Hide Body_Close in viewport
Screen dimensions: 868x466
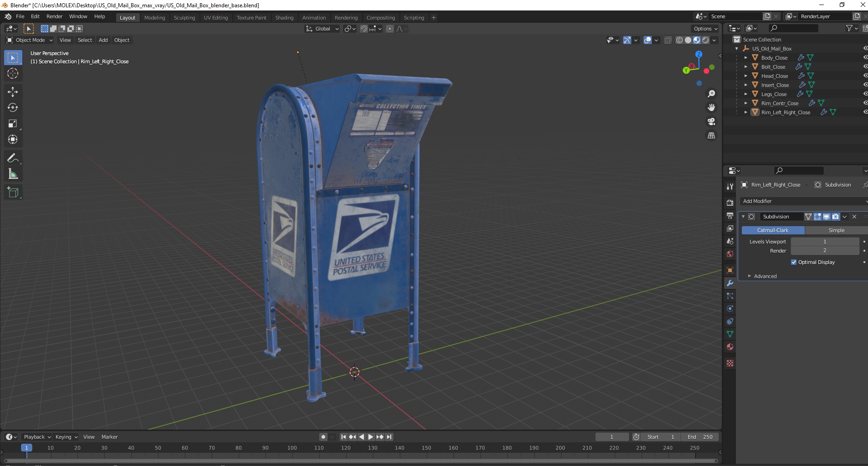tap(865, 57)
